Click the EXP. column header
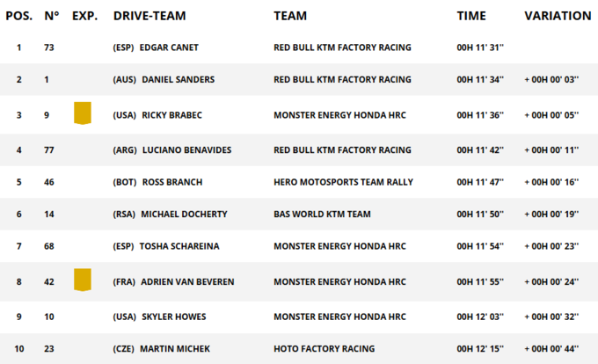598x364 pixels. point(84,16)
